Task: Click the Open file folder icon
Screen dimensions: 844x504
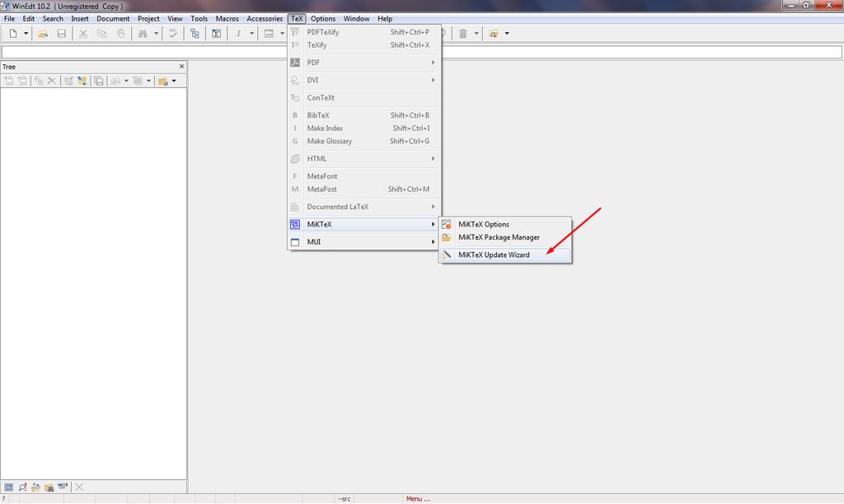Action: (43, 33)
